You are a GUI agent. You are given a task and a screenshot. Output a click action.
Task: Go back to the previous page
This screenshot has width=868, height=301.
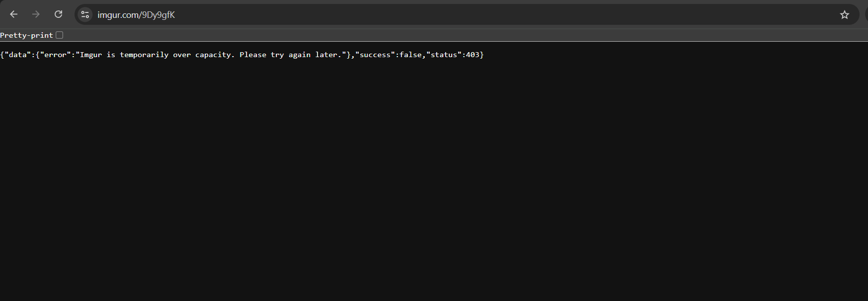tap(14, 14)
